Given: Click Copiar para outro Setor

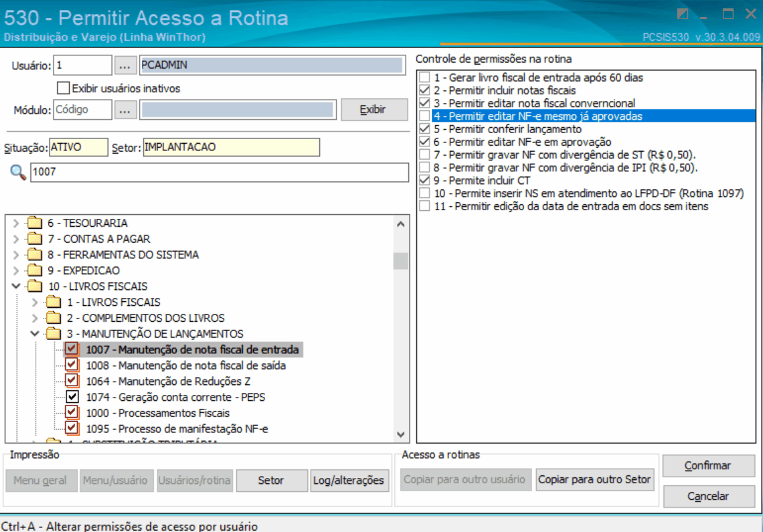Looking at the screenshot, I should (594, 479).
